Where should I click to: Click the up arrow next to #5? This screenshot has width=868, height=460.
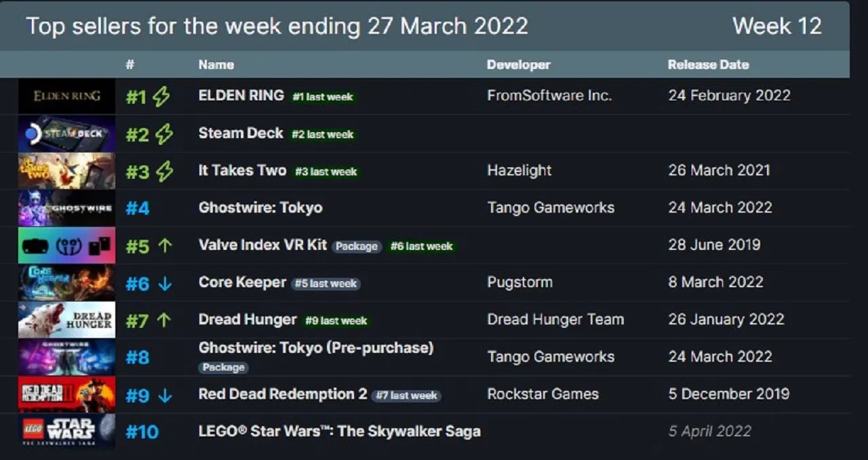165,246
